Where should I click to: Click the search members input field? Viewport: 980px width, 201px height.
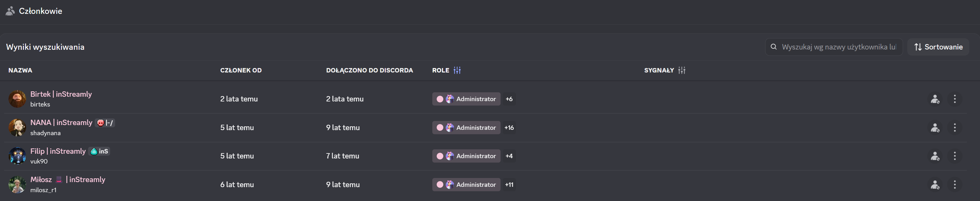(x=833, y=47)
